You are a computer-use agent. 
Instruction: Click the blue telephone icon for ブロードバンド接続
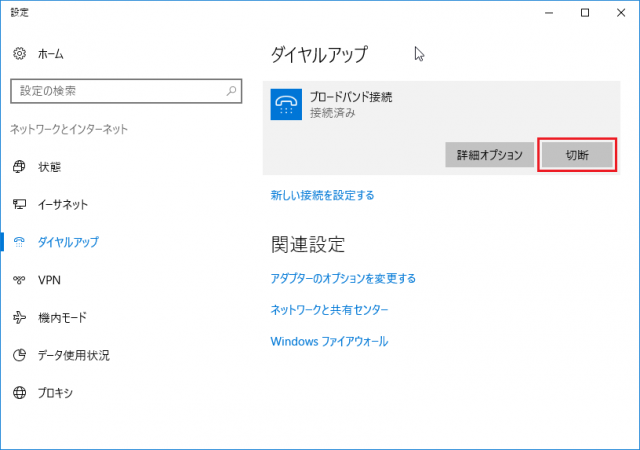tap(285, 105)
